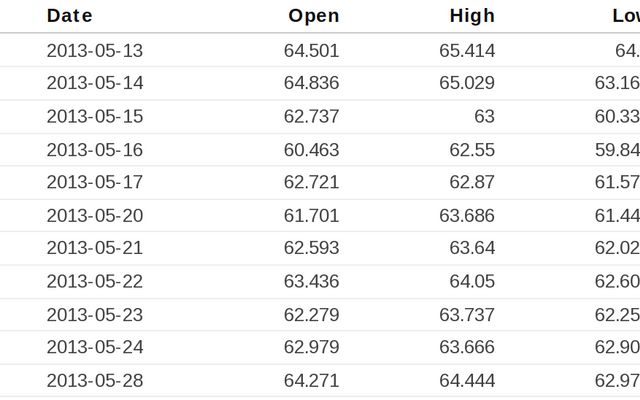Image resolution: width=640 pixels, height=400 pixels.
Task: Select the 2013-05-16 date cell
Action: coord(95,150)
